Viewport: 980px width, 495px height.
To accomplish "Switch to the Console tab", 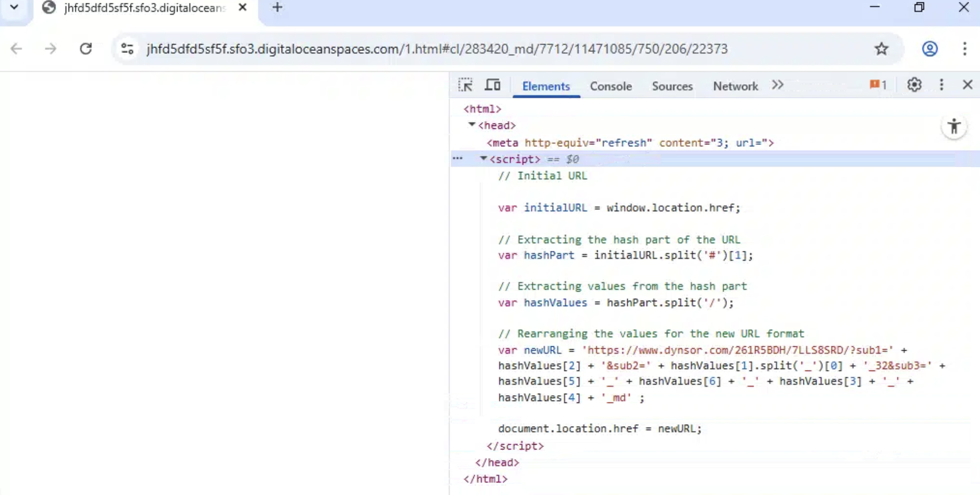I will [x=611, y=86].
